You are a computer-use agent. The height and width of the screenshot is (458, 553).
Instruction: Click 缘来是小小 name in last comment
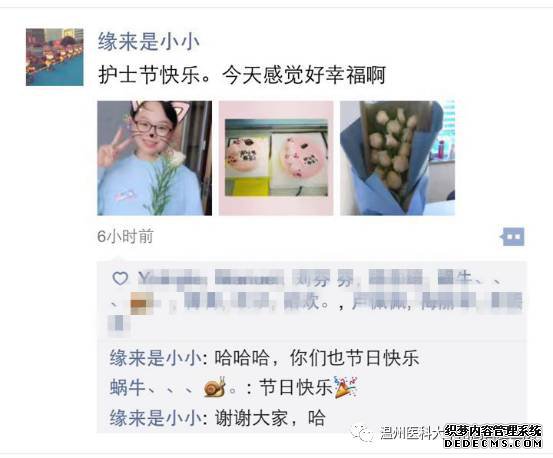click(156, 418)
